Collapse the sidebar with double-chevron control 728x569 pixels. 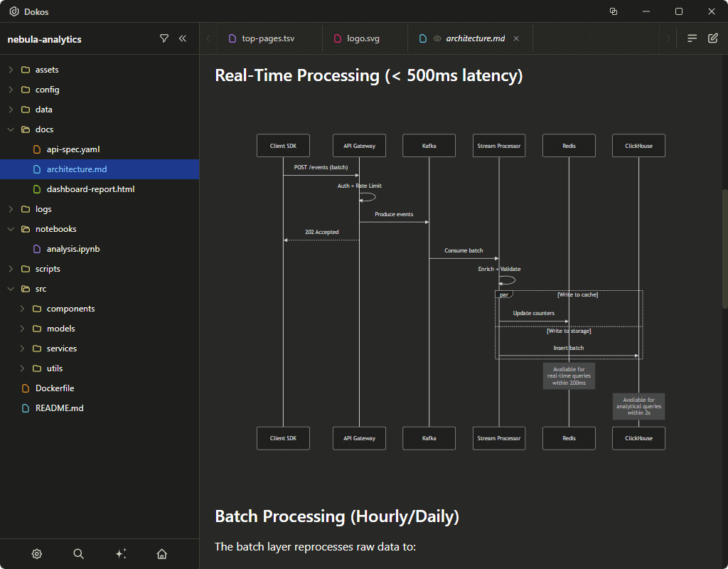tap(182, 39)
